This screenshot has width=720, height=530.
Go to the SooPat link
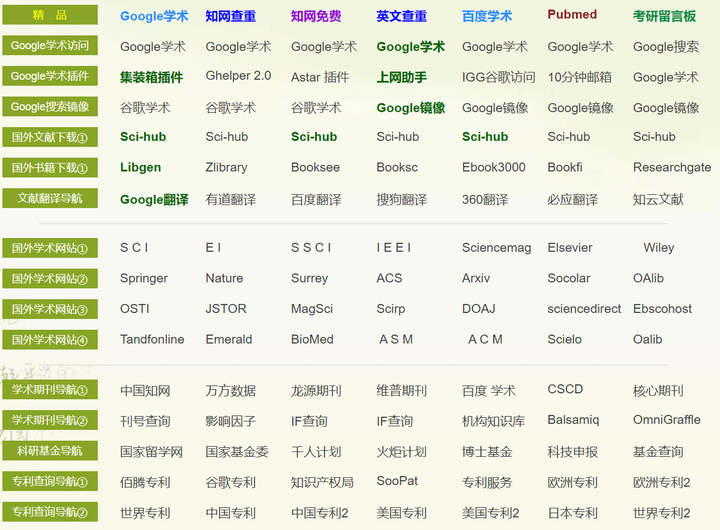[397, 481]
